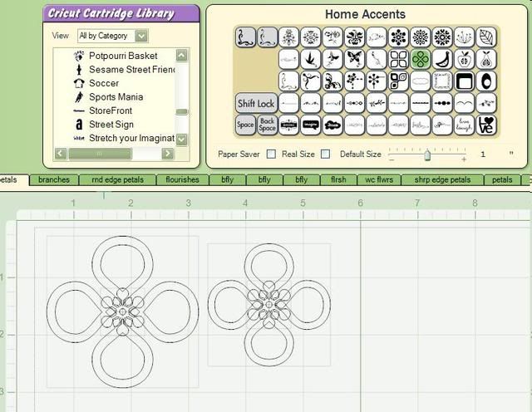
Task: Click cartridge list scroll-right arrow
Action: point(167,154)
